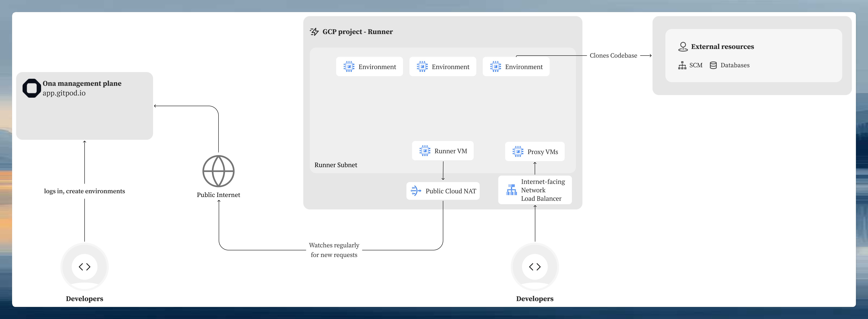Select the 'External resources' heading
The width and height of the screenshot is (868, 319).
click(722, 47)
